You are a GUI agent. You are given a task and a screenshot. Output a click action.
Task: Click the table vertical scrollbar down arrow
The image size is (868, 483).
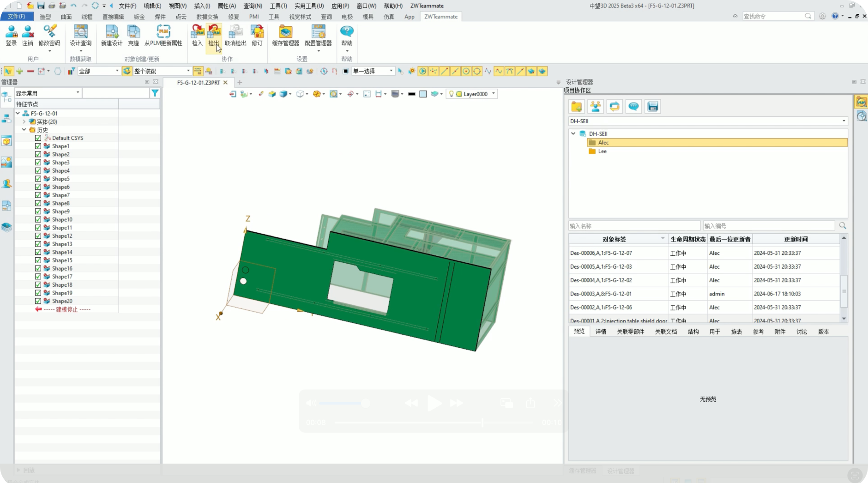(844, 319)
